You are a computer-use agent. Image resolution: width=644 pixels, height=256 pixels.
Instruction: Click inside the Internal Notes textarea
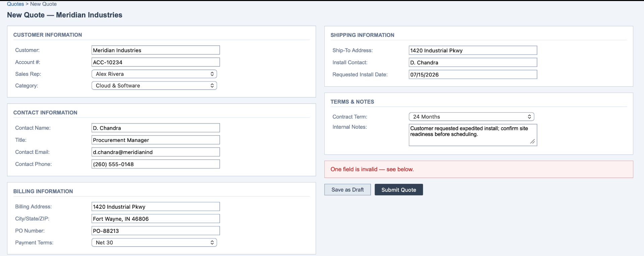click(x=473, y=135)
